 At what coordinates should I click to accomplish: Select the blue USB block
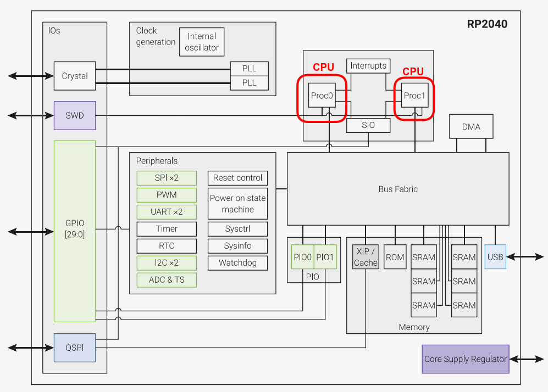coord(495,257)
